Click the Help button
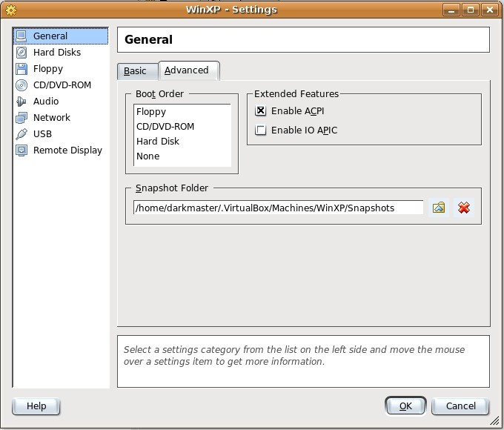The height and width of the screenshot is (430, 504). [36, 406]
